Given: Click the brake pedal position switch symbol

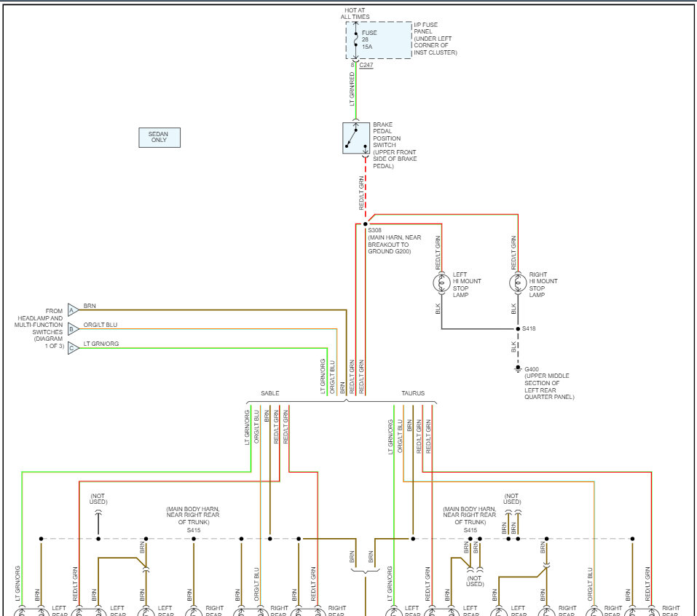Looking at the screenshot, I should pyautogui.click(x=355, y=138).
